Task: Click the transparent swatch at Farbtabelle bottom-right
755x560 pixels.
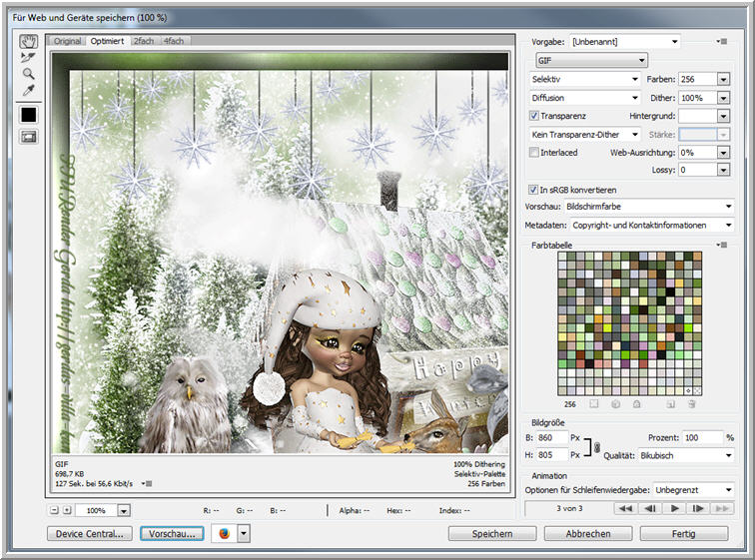Action: tap(697, 391)
